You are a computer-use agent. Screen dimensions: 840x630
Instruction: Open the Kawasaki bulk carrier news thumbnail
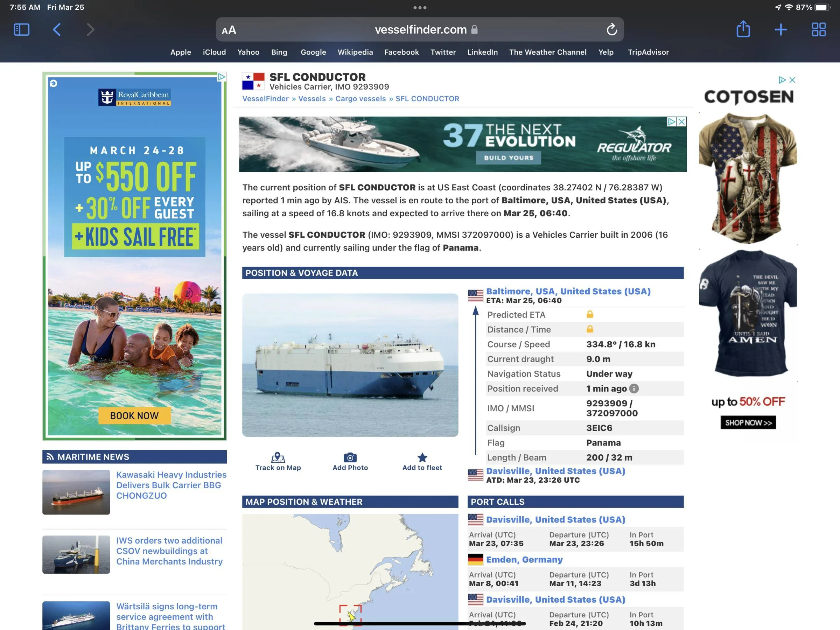click(76, 492)
